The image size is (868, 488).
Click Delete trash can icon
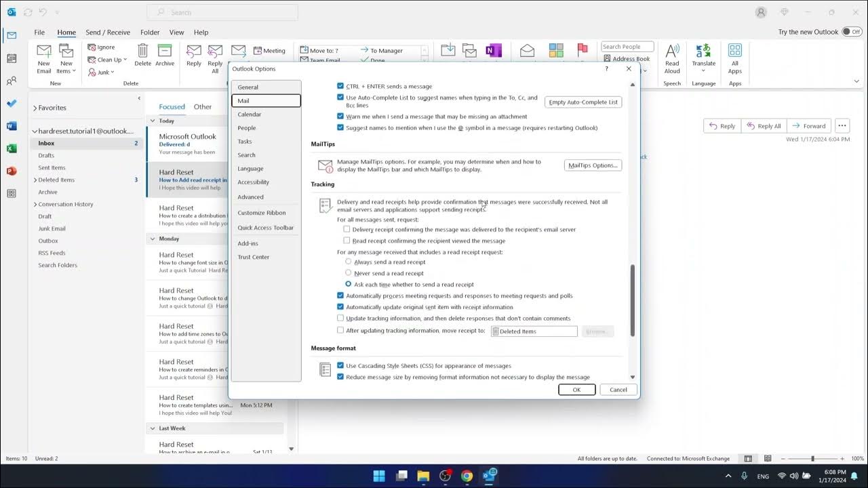pyautogui.click(x=143, y=51)
